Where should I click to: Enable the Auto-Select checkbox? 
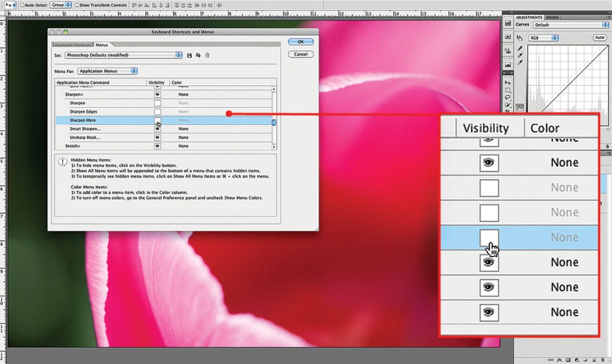(22, 5)
